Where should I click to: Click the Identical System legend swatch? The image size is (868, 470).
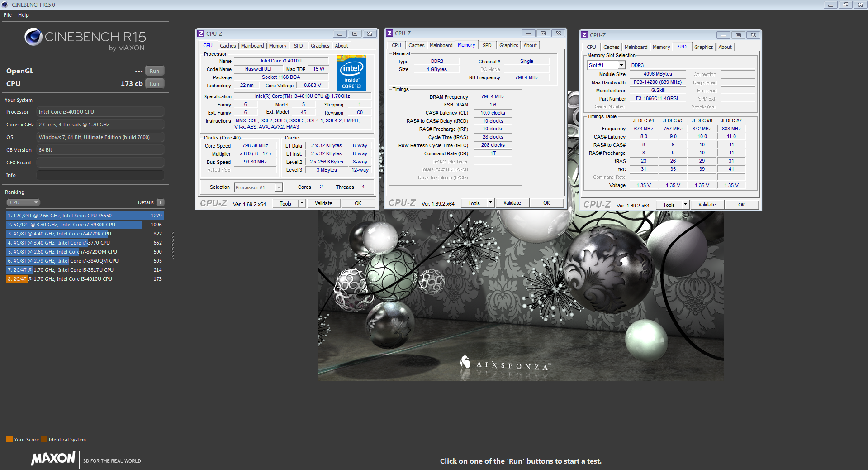(44, 440)
